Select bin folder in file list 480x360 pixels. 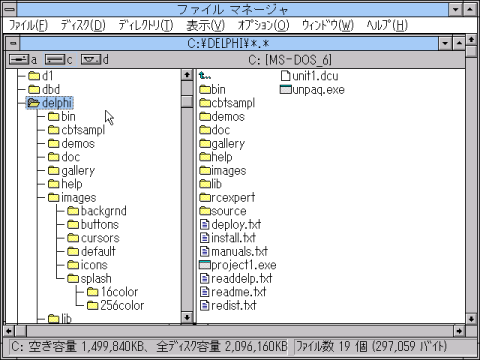coord(212,90)
